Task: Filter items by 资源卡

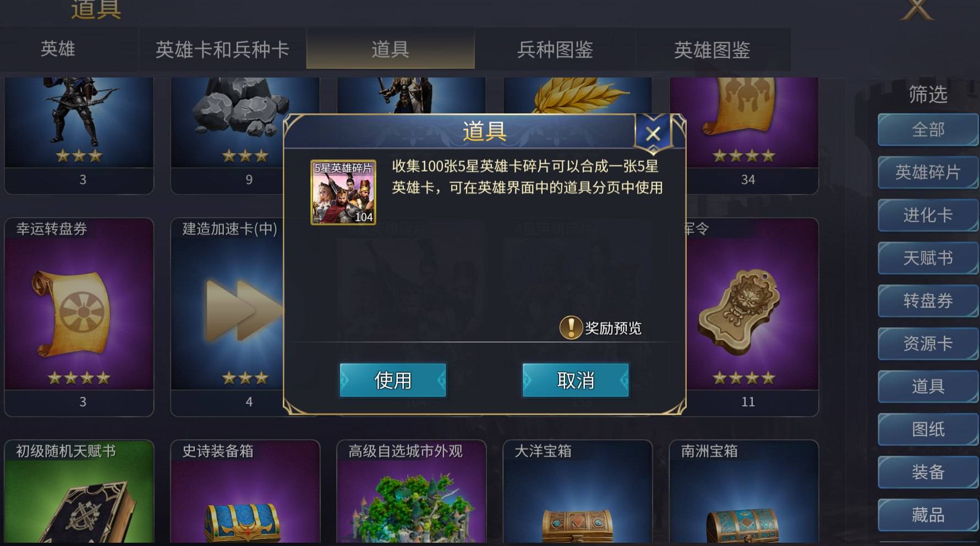Action: coord(928,344)
